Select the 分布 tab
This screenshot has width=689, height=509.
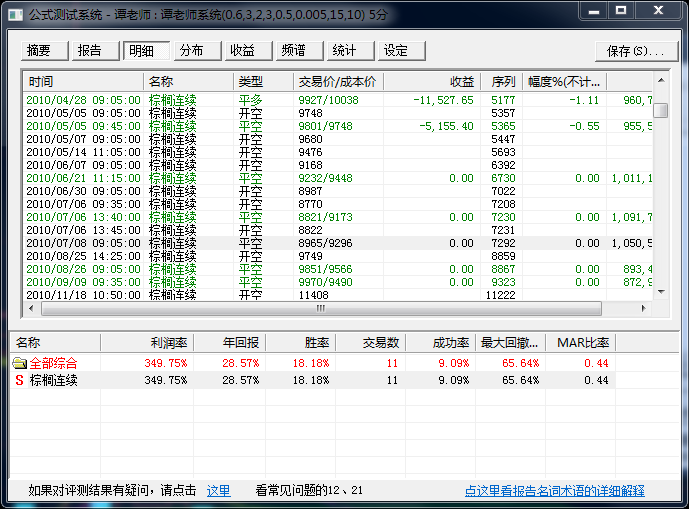tap(194, 51)
